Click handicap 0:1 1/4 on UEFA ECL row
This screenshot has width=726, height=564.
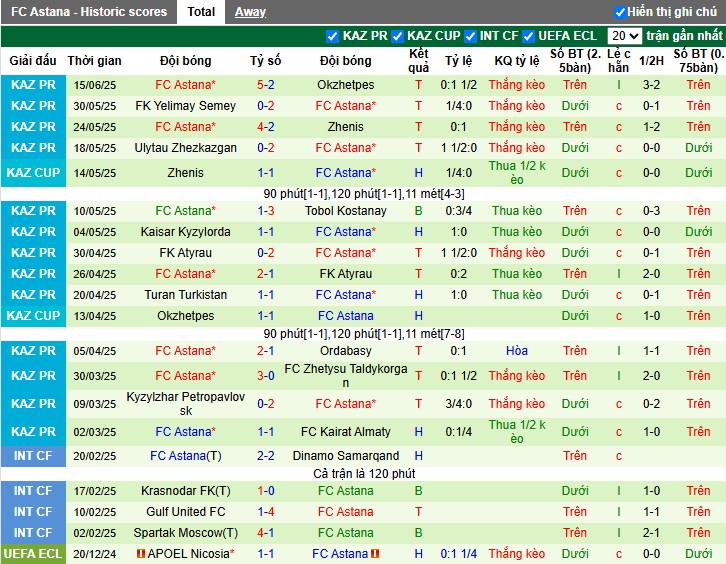(458, 554)
